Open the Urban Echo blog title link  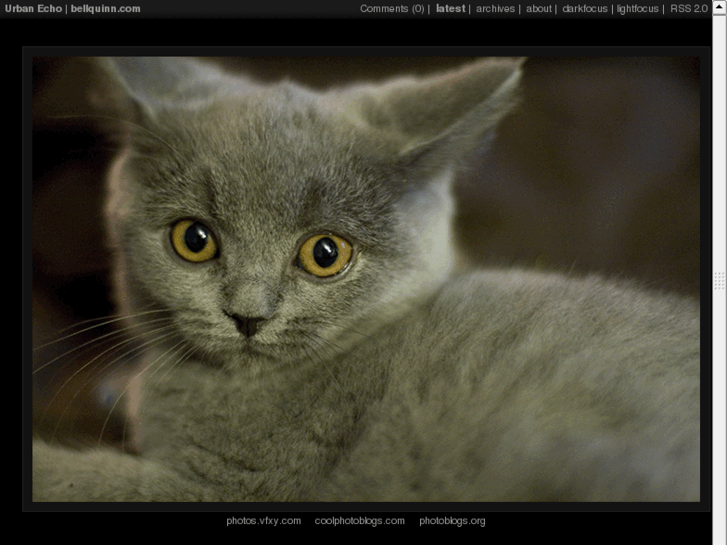tap(33, 9)
